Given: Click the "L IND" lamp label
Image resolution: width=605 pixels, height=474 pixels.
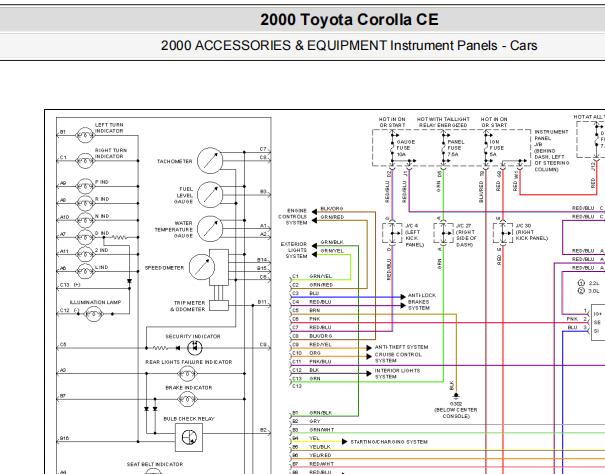Looking at the screenshot, I should click(x=102, y=267).
